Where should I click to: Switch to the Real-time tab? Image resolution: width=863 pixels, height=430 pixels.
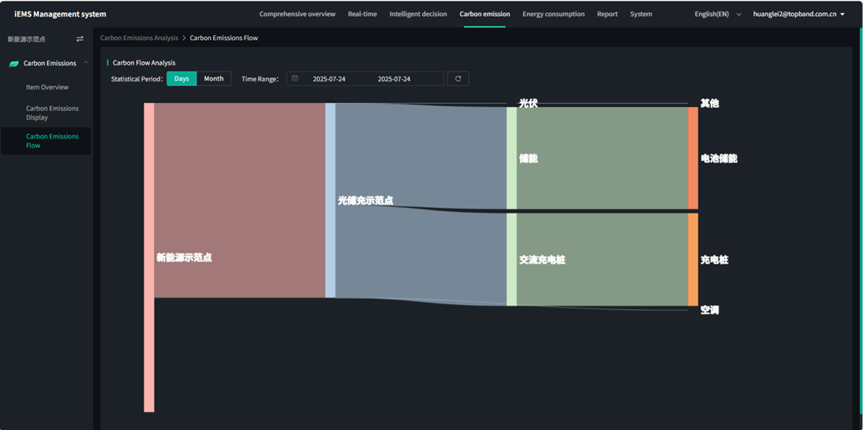362,14
